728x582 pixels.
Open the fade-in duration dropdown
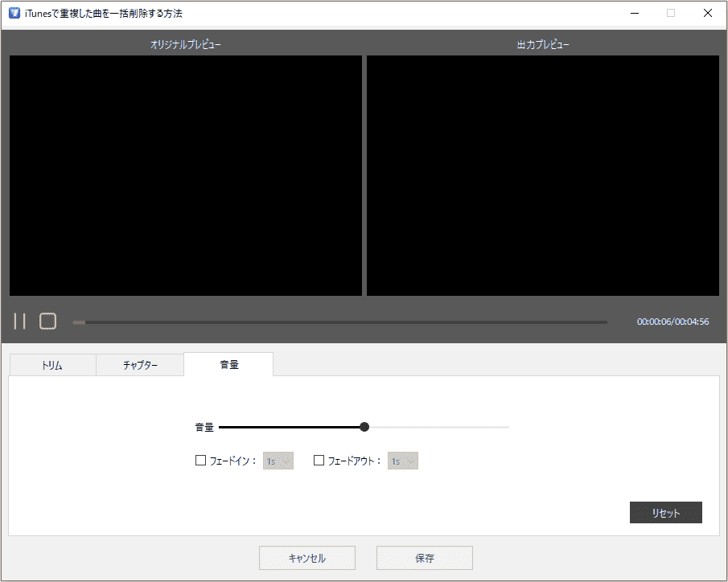[x=286, y=461]
